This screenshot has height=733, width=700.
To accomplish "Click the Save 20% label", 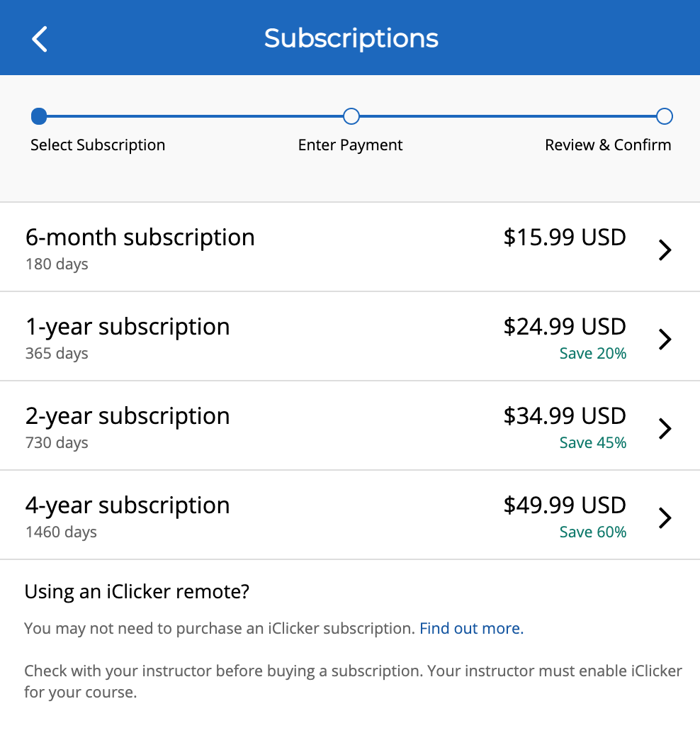I will [592, 353].
